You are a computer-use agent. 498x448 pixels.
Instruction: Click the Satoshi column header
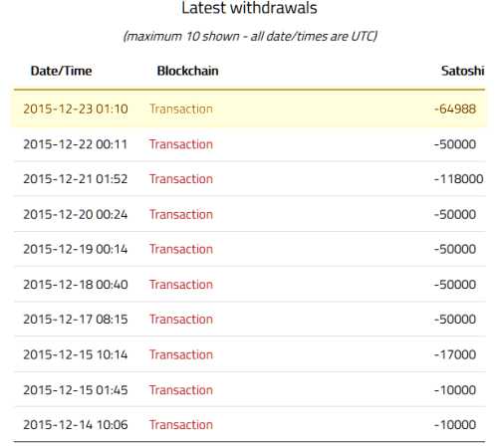pyautogui.click(x=462, y=71)
